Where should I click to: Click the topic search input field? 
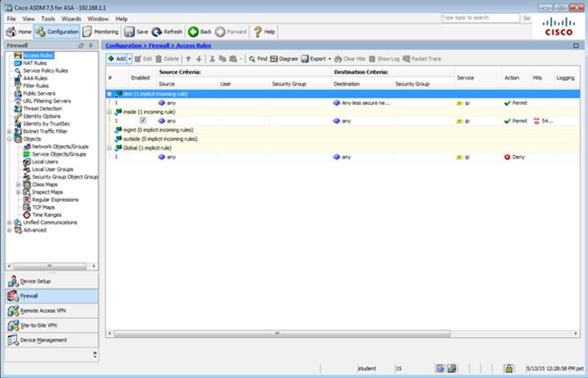point(479,18)
